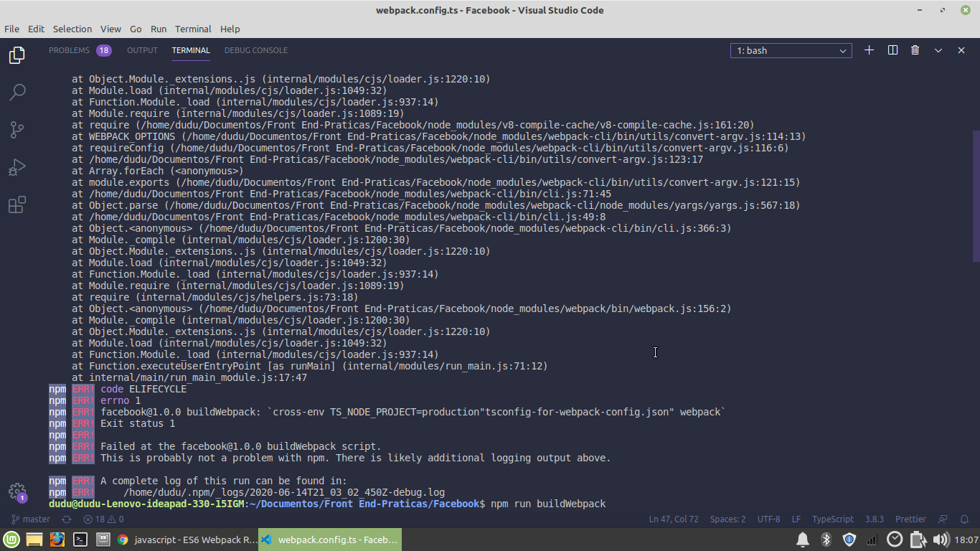
Task: Open the File menu
Action: click(11, 29)
